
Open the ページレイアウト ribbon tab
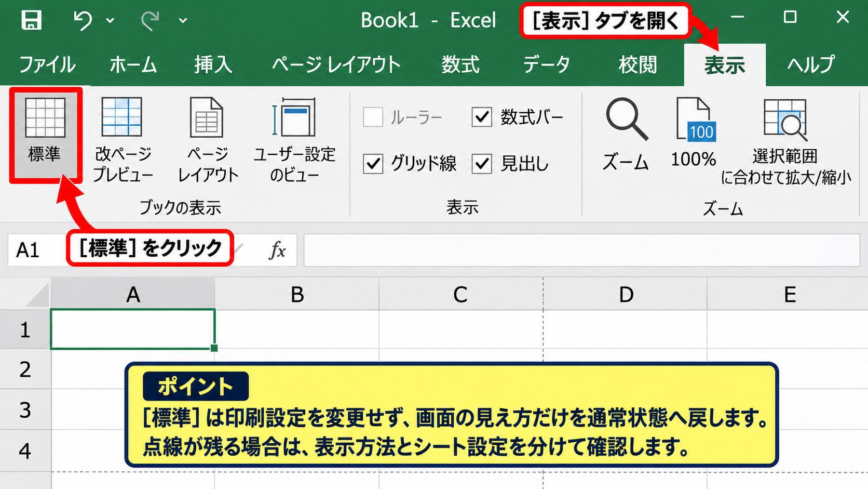coord(336,65)
